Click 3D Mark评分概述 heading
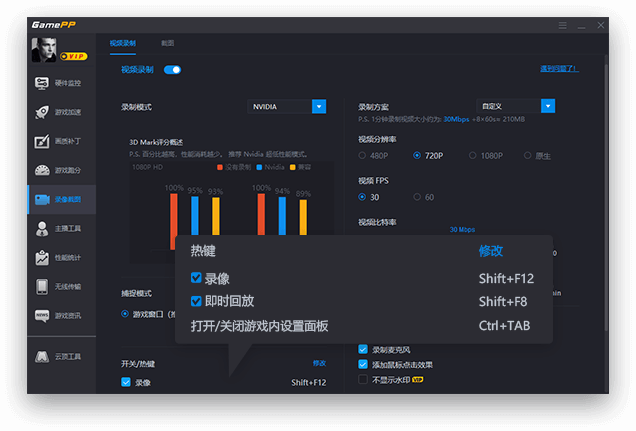This screenshot has width=636, height=431. (156, 142)
